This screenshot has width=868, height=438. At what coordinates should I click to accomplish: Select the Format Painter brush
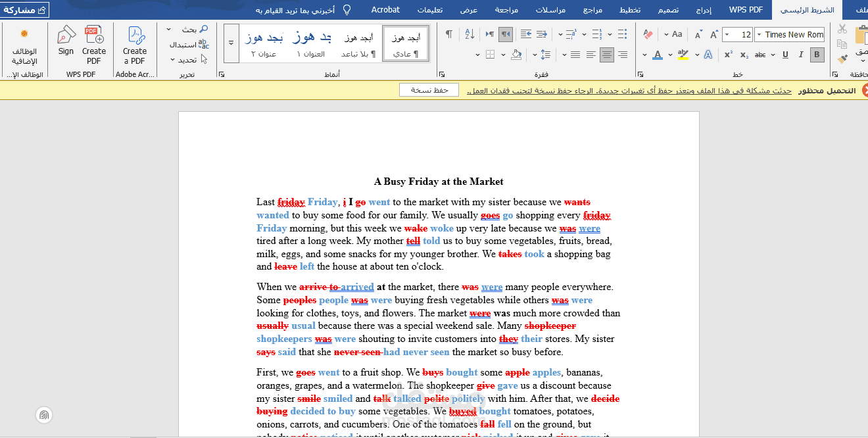[x=842, y=59]
